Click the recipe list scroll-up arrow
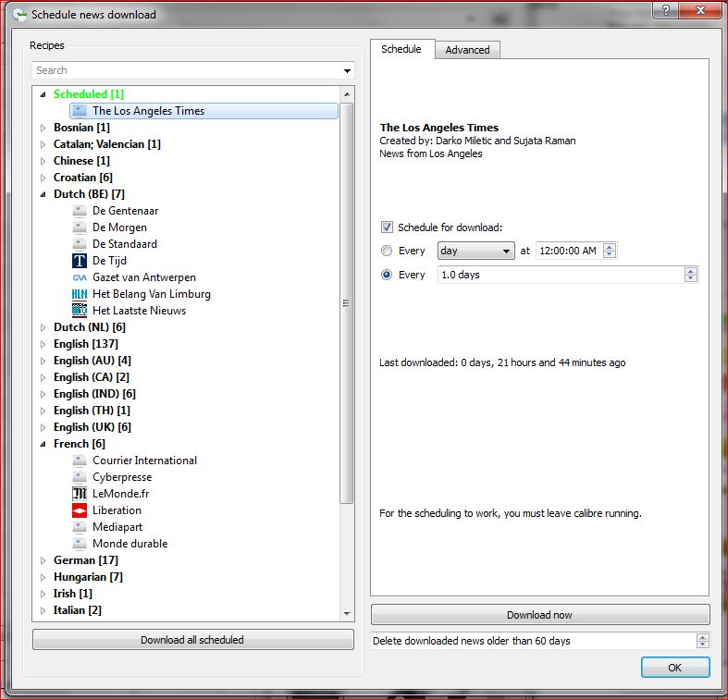 pyautogui.click(x=347, y=94)
